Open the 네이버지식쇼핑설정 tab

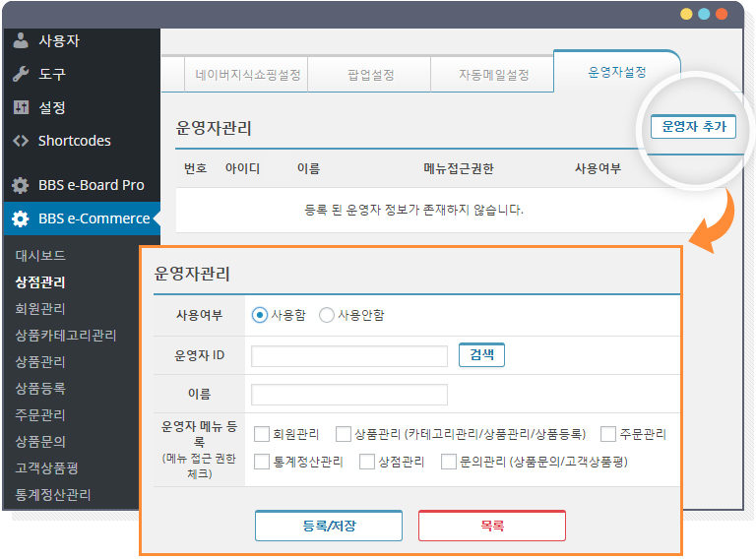[247, 75]
